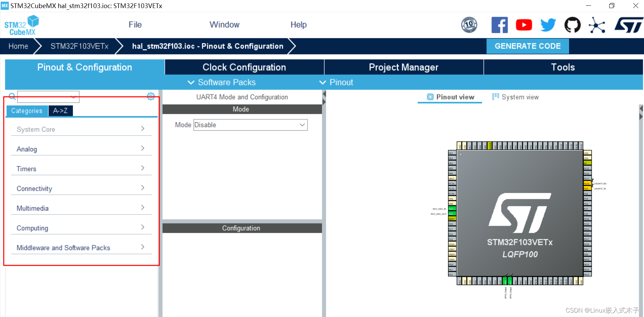Viewport: 644px width, 317px height.
Task: Go to the Home breadcrumb
Action: click(x=18, y=46)
